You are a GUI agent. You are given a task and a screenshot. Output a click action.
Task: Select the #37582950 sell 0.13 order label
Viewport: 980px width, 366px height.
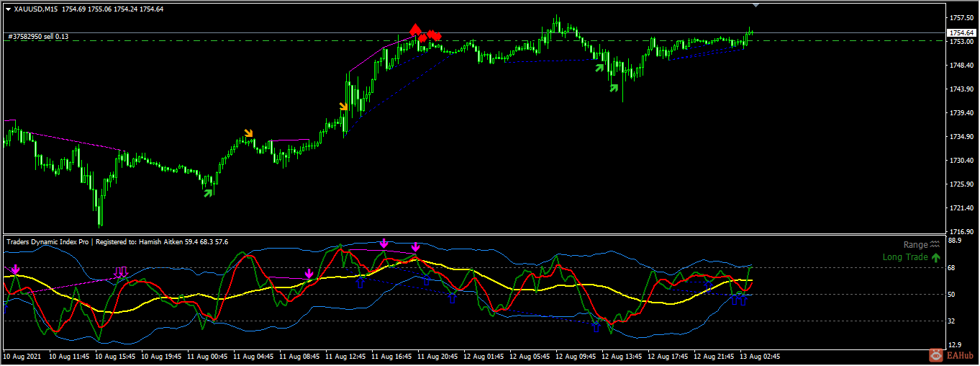pos(38,36)
